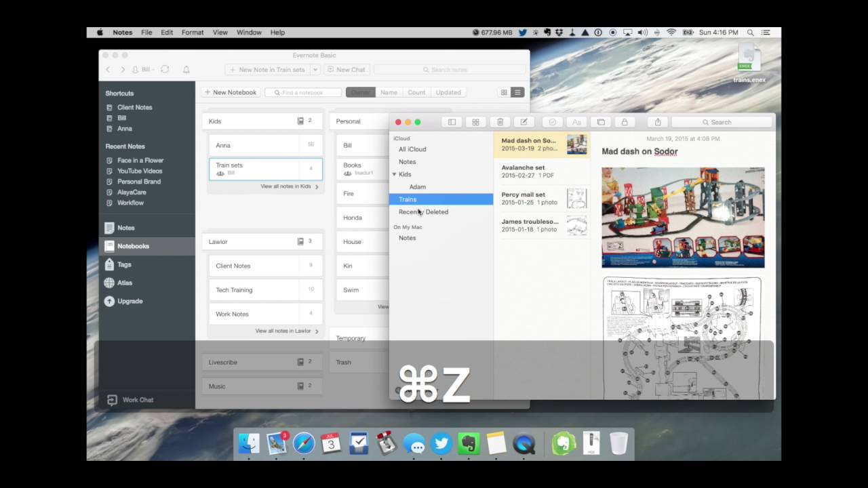Open the Window menu
The width and height of the screenshot is (868, 488).
pos(249,33)
